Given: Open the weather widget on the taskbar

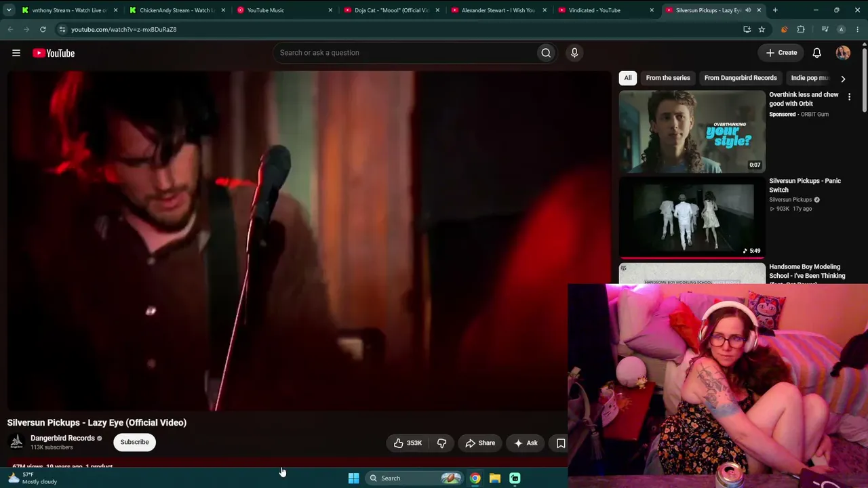Looking at the screenshot, I should [x=33, y=478].
